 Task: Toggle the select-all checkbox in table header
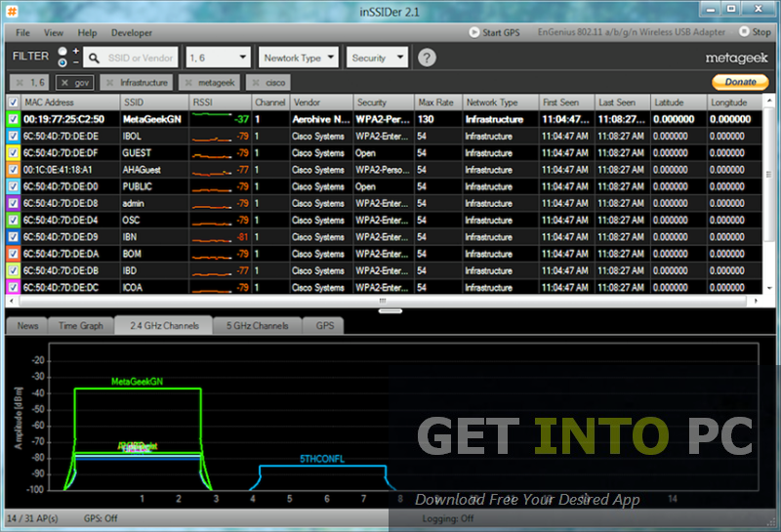(x=13, y=102)
